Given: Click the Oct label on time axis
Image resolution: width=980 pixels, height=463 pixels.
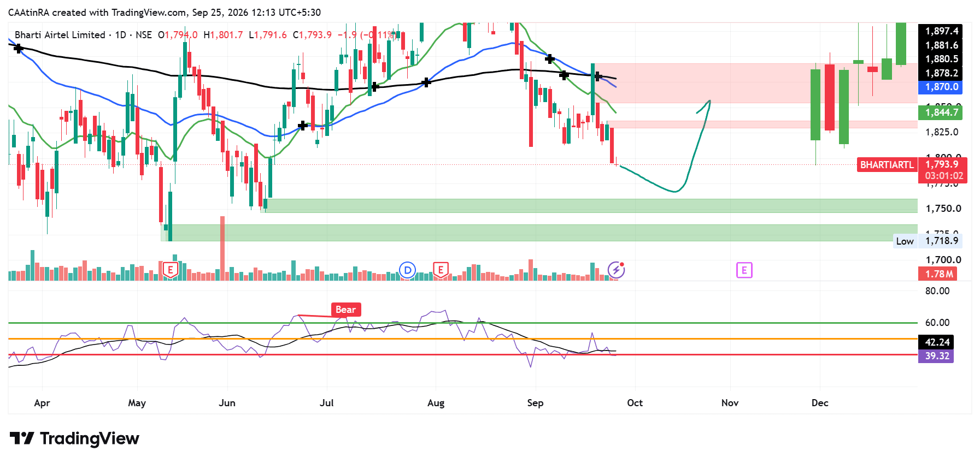Looking at the screenshot, I should (x=635, y=403).
